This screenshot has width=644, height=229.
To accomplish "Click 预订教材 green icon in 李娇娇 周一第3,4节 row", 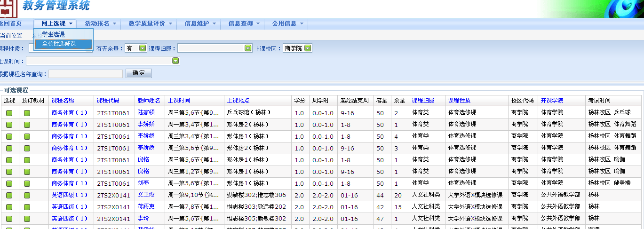I will [x=27, y=125].
